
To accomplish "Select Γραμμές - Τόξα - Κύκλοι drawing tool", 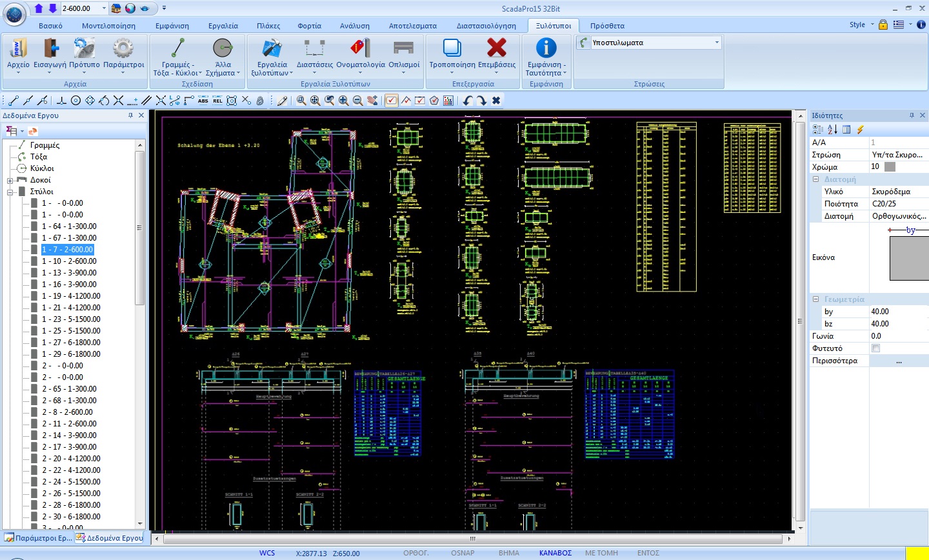I will [x=178, y=57].
